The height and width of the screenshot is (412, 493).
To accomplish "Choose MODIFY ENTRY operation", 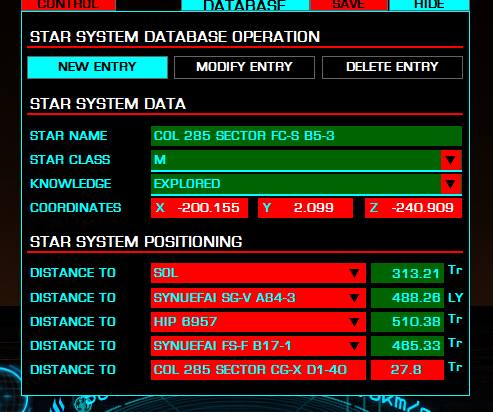I will [x=244, y=67].
